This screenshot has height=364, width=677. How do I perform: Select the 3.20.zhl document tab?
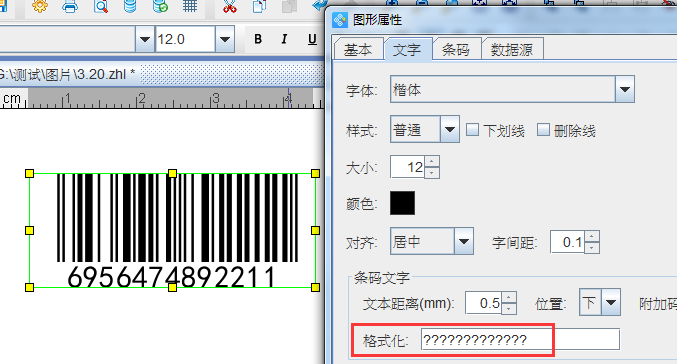tap(68, 75)
